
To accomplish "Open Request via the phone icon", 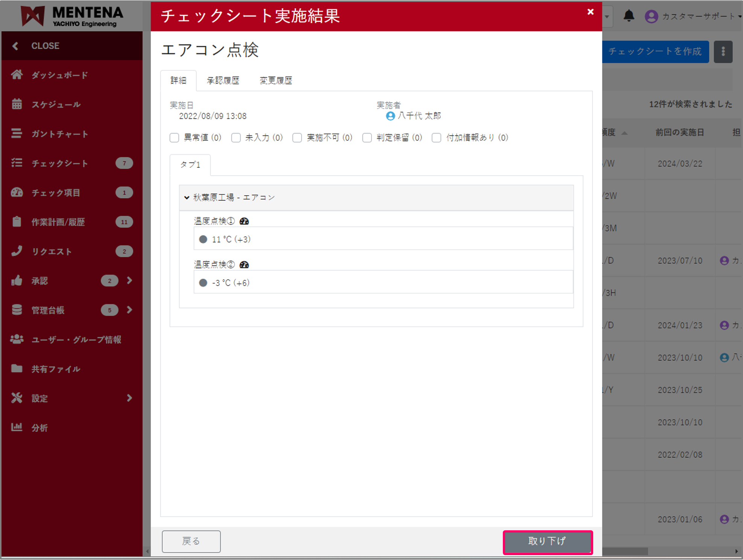I will click(x=17, y=251).
